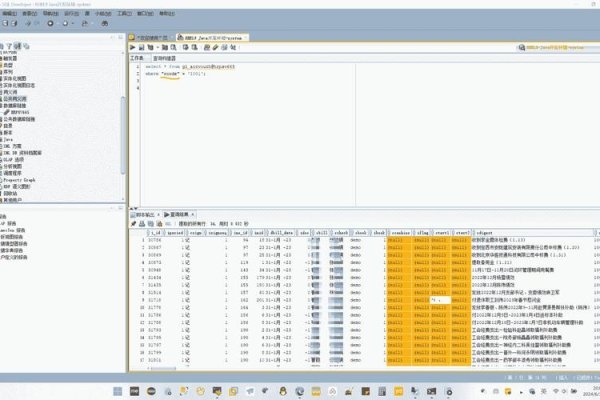600x400 pixels.
Task: Click the connections panel vertical scrollbar
Action: point(123,120)
